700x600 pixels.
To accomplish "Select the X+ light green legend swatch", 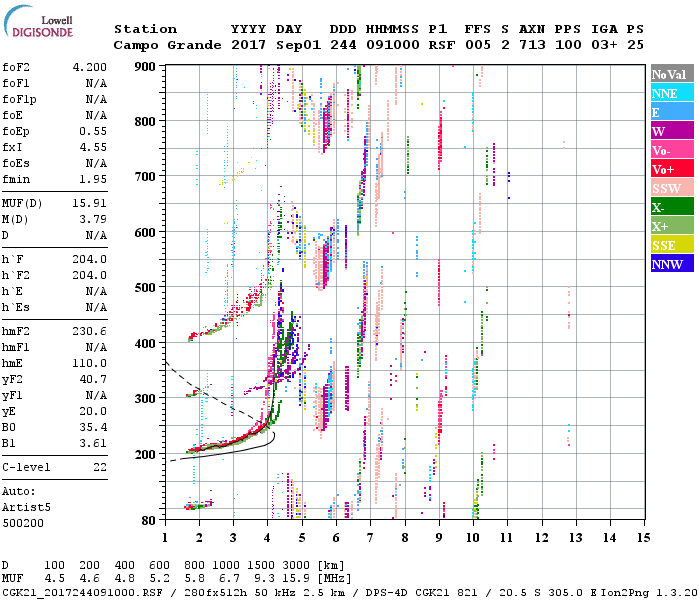I will tap(672, 225).
